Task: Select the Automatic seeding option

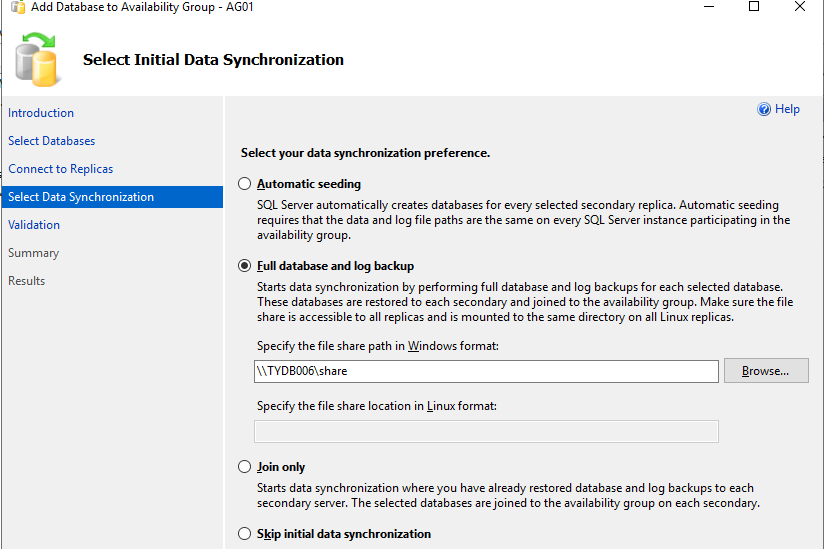Action: coord(245,184)
